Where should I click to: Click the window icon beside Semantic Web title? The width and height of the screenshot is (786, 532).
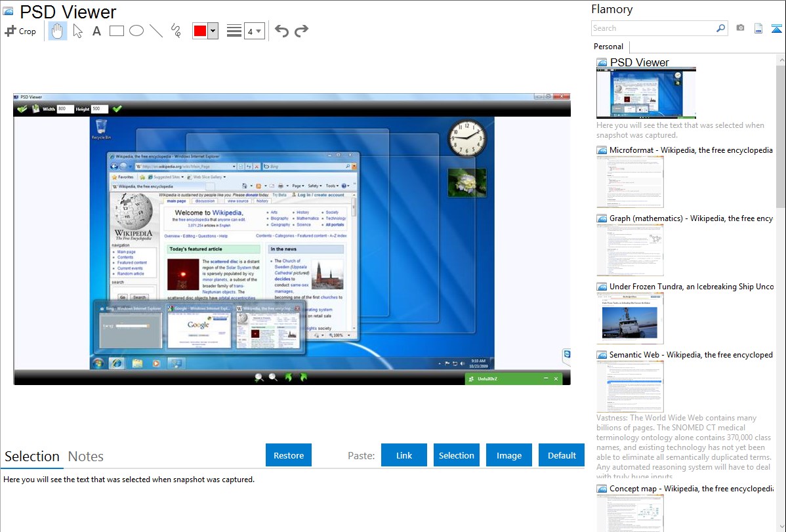(x=602, y=354)
